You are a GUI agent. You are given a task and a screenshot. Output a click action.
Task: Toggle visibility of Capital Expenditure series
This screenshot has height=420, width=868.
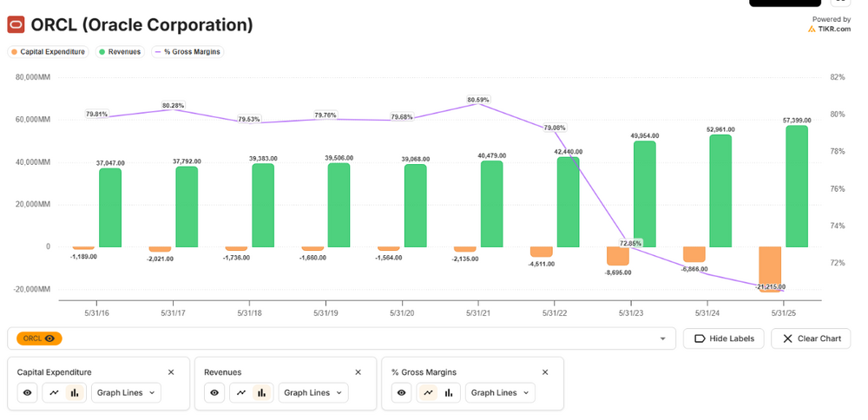28,393
